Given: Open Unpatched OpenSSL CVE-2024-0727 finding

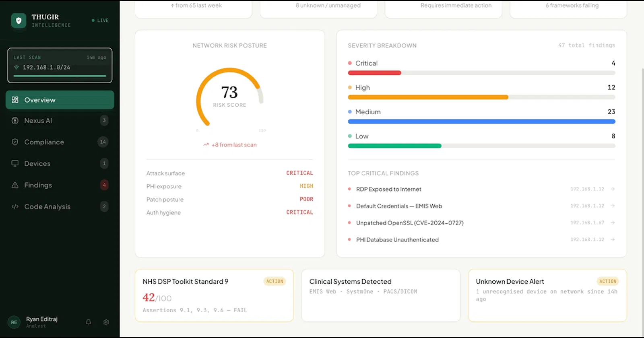Looking at the screenshot, I should pyautogui.click(x=481, y=223).
